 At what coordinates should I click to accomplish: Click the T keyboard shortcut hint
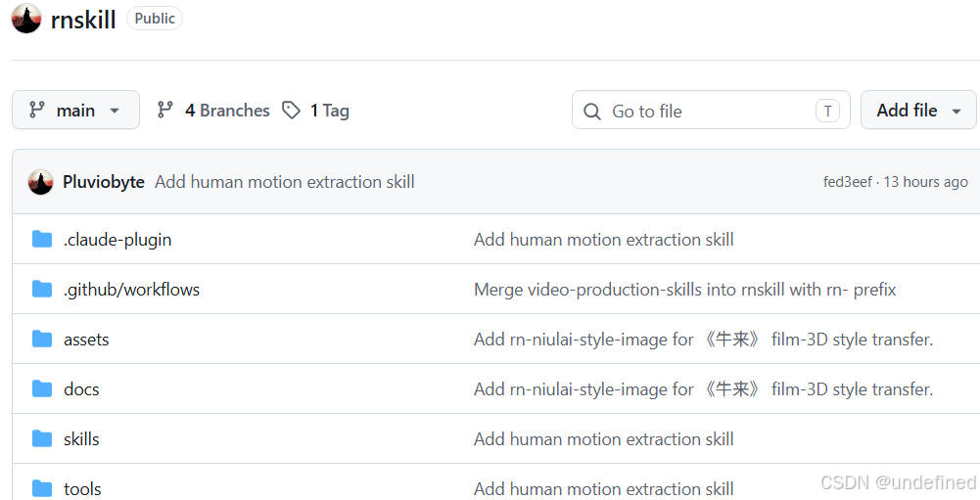(827, 112)
